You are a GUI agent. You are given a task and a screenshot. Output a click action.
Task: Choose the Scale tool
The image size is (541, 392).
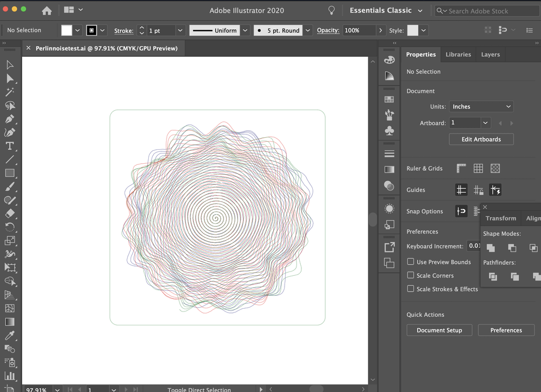[x=10, y=240]
